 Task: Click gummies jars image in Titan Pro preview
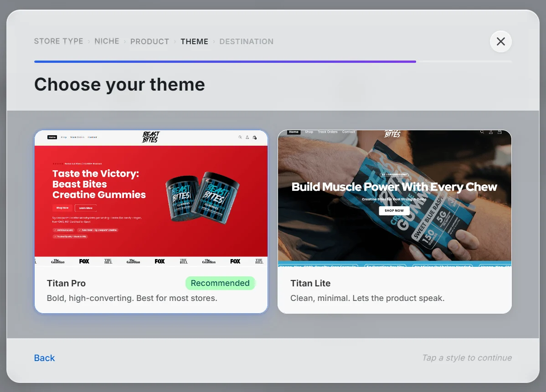click(x=202, y=198)
